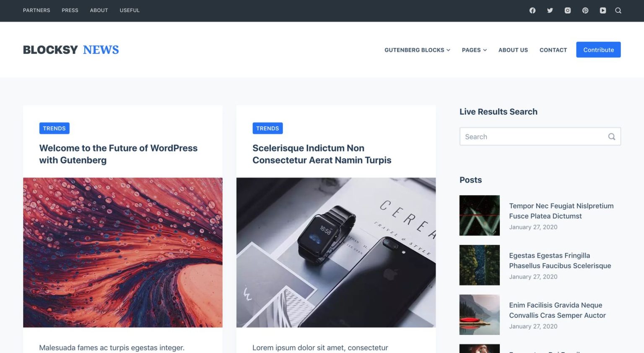The height and width of the screenshot is (353, 644).
Task: Open the Pinterest social icon
Action: point(585,10)
